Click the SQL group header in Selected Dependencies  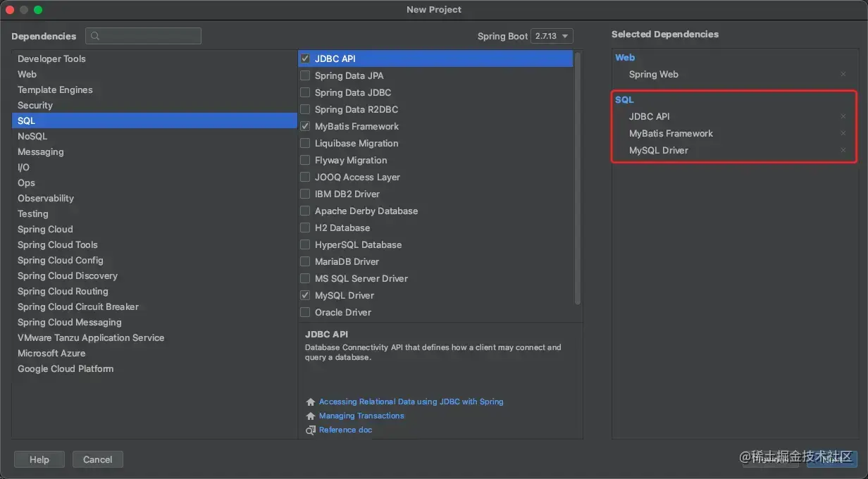(x=624, y=99)
